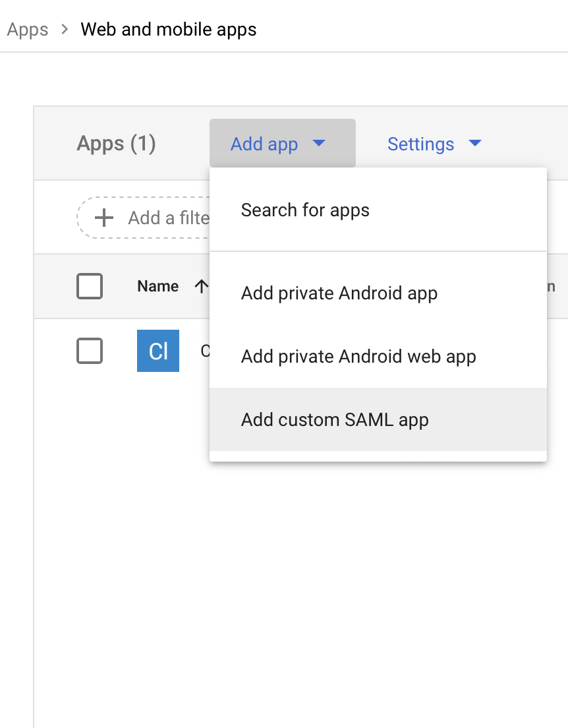The height and width of the screenshot is (728, 568).
Task: Click the "Web and mobile apps" breadcrumb
Action: click(169, 29)
